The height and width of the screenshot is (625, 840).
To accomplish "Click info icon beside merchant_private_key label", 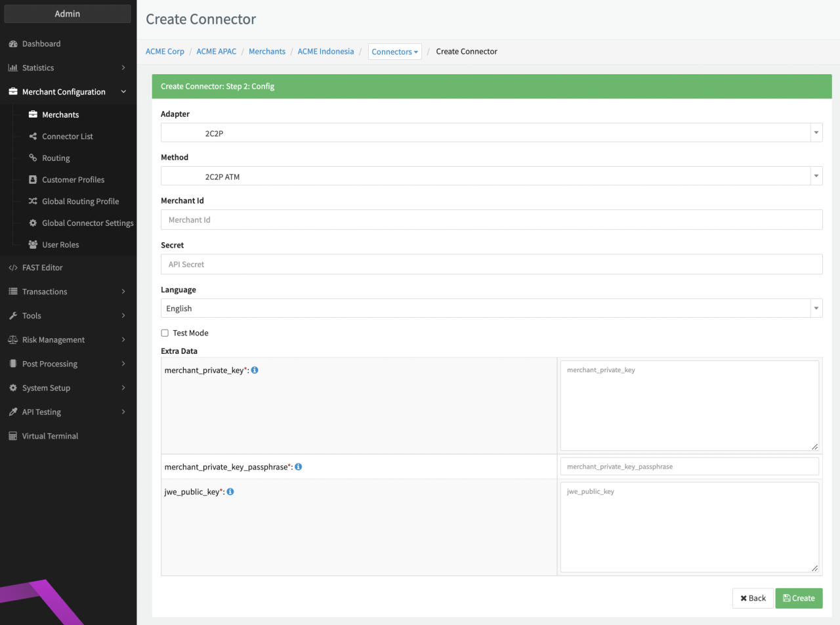I will pos(255,370).
